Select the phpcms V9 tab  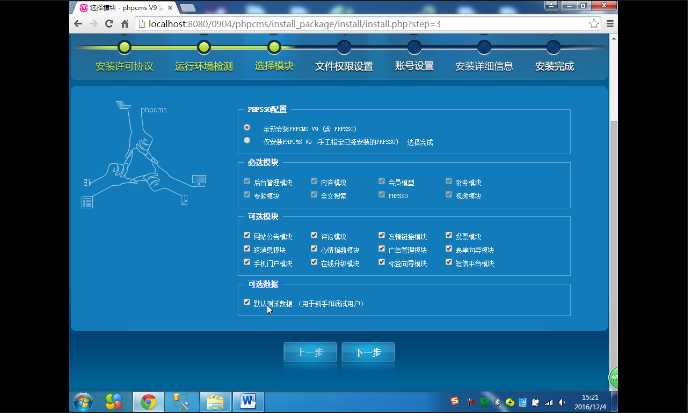pos(123,8)
